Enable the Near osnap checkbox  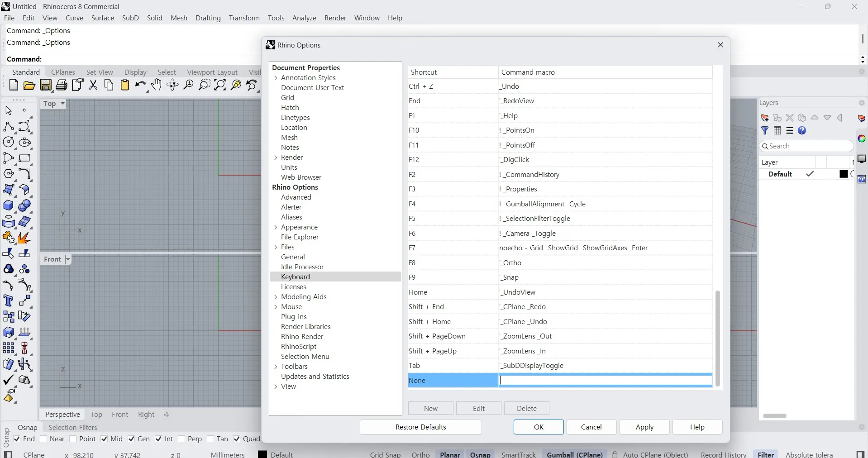click(43, 439)
